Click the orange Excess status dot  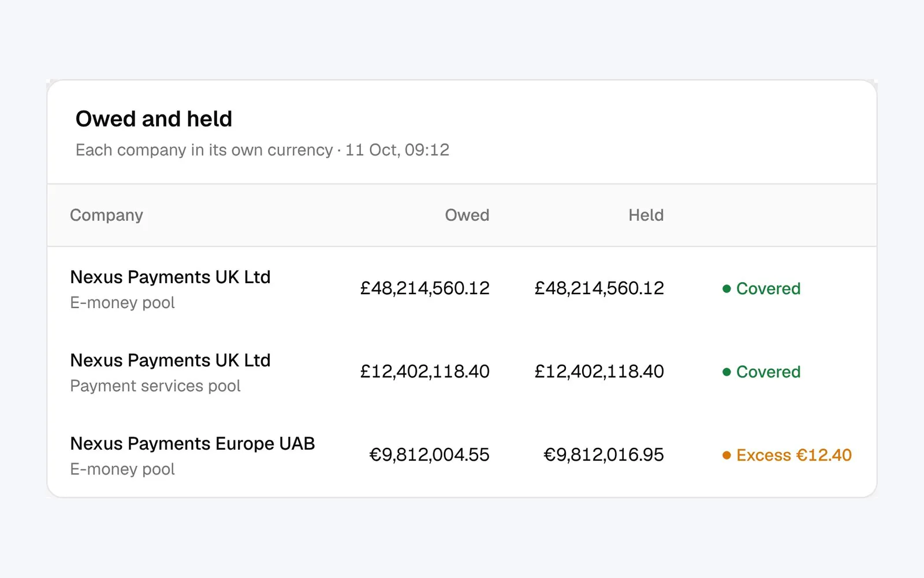[726, 455]
